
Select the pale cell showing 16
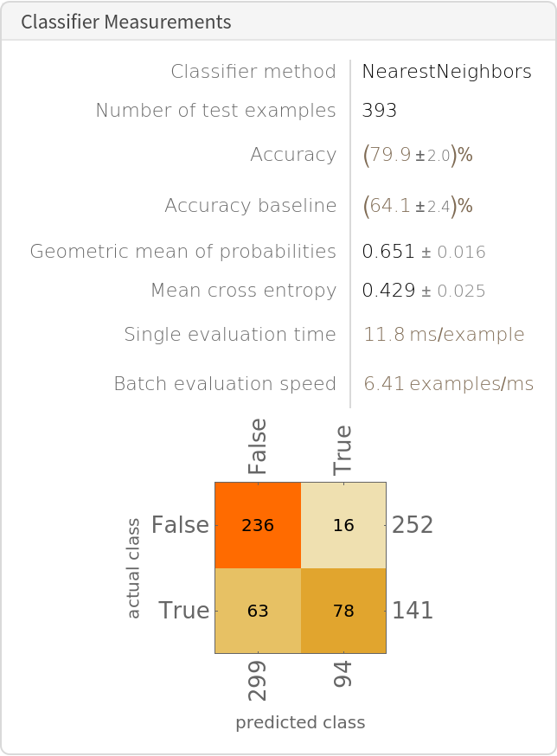click(343, 525)
